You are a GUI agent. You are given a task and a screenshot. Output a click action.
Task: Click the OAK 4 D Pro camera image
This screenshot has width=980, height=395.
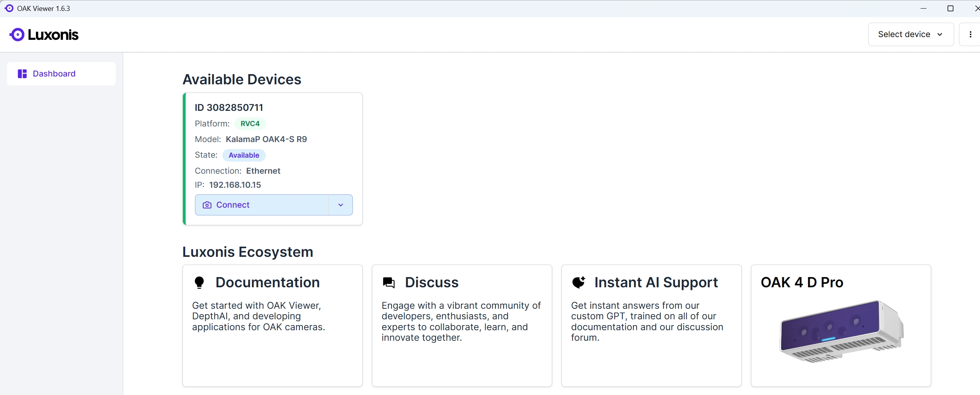(x=841, y=332)
